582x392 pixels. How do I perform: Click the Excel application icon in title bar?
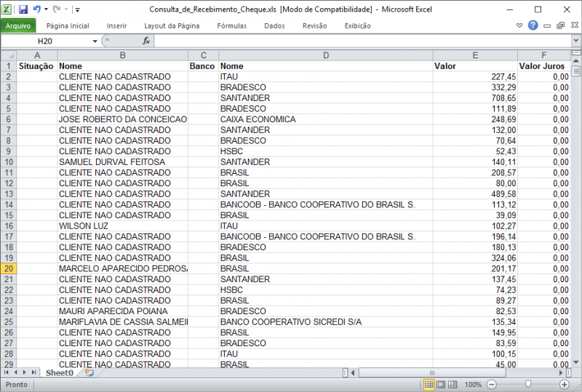7,9
